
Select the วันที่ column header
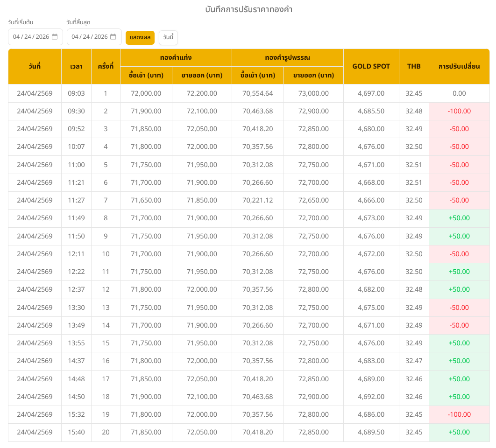(x=35, y=66)
